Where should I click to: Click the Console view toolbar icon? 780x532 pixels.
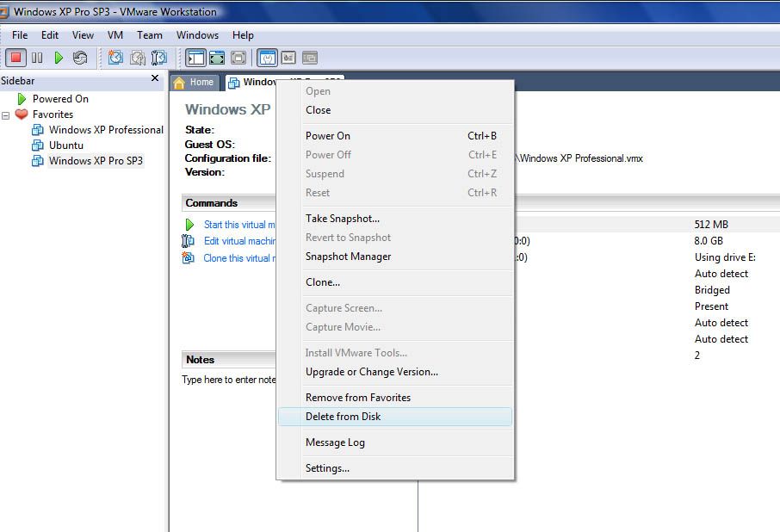[x=309, y=58]
